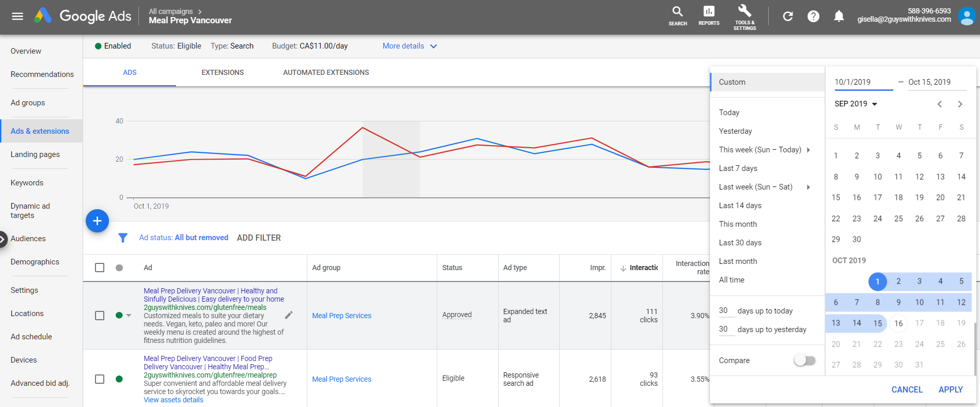Click the start date field 10/1/2019
Image resolution: width=980 pixels, height=407 pixels.
(x=863, y=82)
